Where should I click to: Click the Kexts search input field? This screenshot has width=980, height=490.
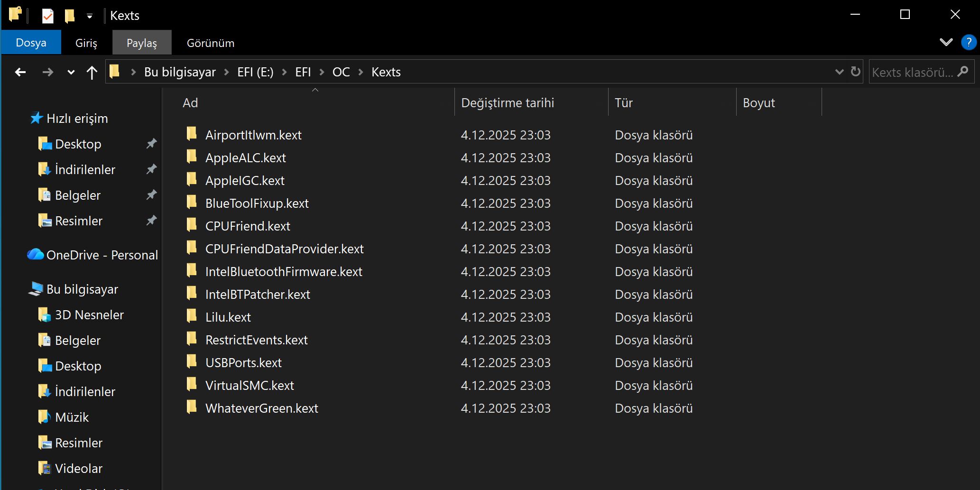coord(912,72)
